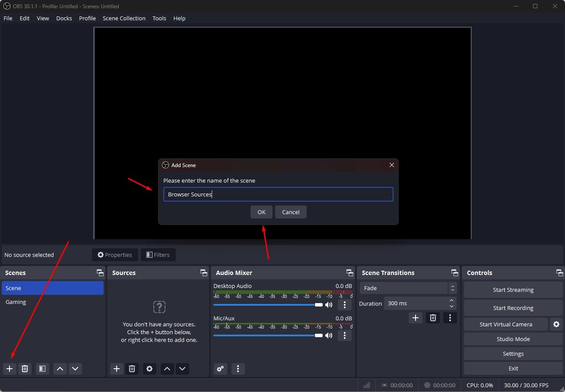Pop out the Controls dock

coord(560,273)
